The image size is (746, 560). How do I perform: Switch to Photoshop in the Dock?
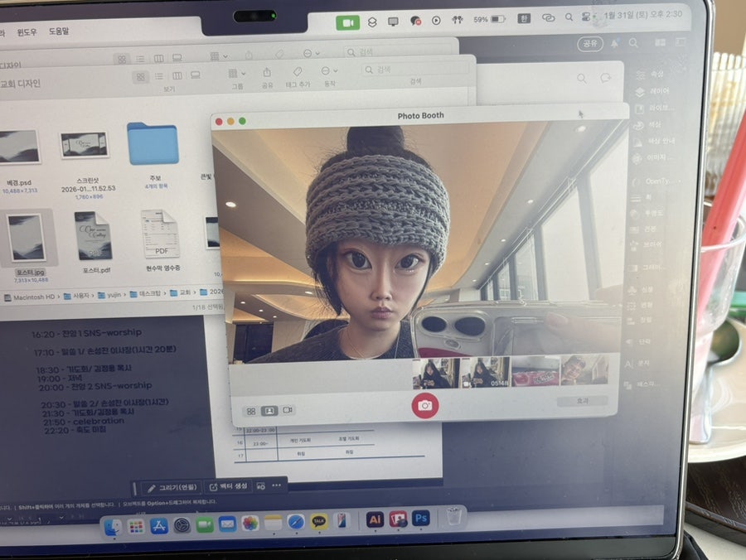(x=420, y=518)
